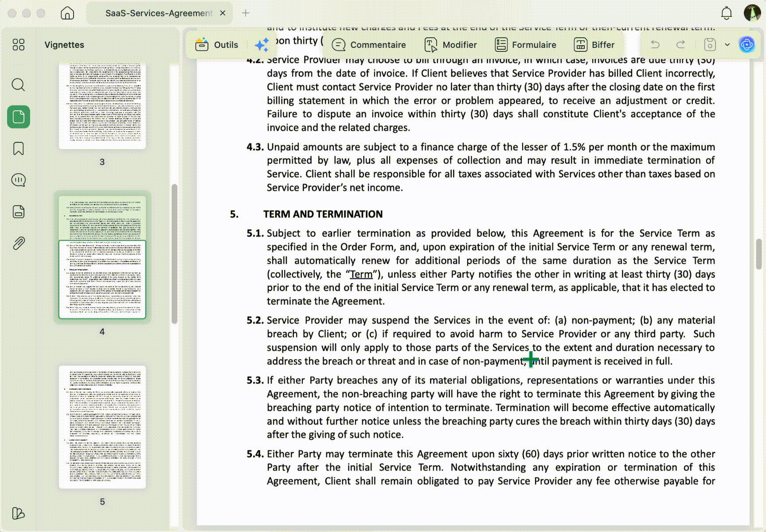The height and width of the screenshot is (532, 766).
Task: Toggle the Vignettes thumbnails panel icon
Action: [x=19, y=117]
